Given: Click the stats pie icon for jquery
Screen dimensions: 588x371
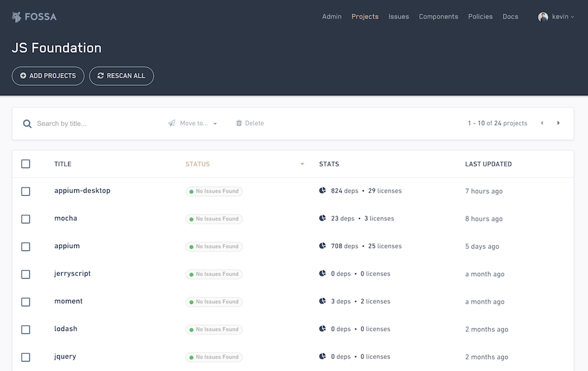Looking at the screenshot, I should click(x=322, y=356).
